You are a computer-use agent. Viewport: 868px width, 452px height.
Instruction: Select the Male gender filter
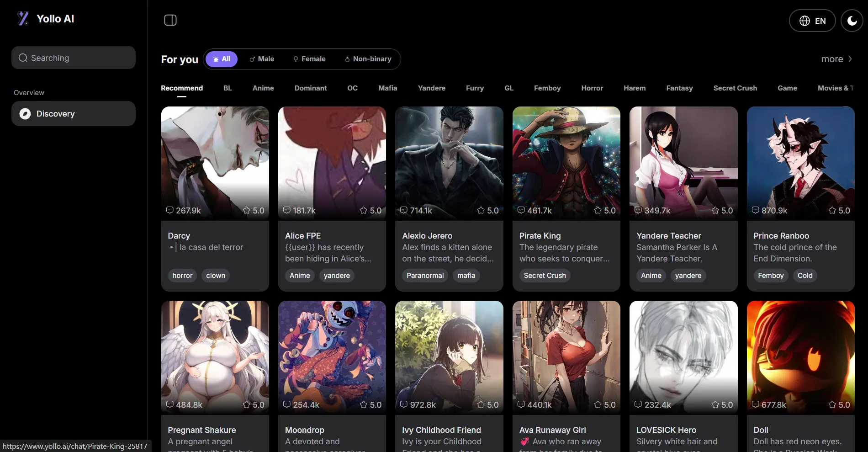coord(262,59)
